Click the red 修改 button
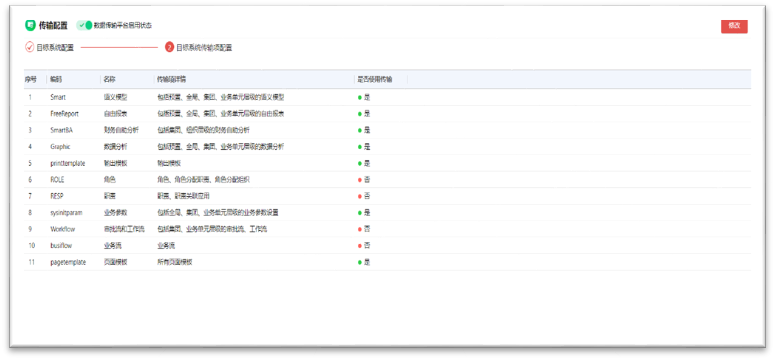Viewport: 776px width, 360px height. click(x=734, y=26)
